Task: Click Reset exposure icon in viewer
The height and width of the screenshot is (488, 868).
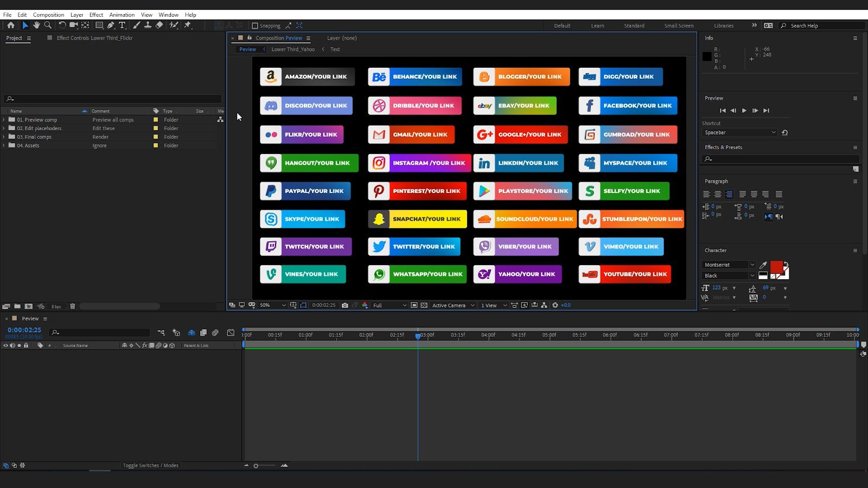Action: click(x=555, y=305)
